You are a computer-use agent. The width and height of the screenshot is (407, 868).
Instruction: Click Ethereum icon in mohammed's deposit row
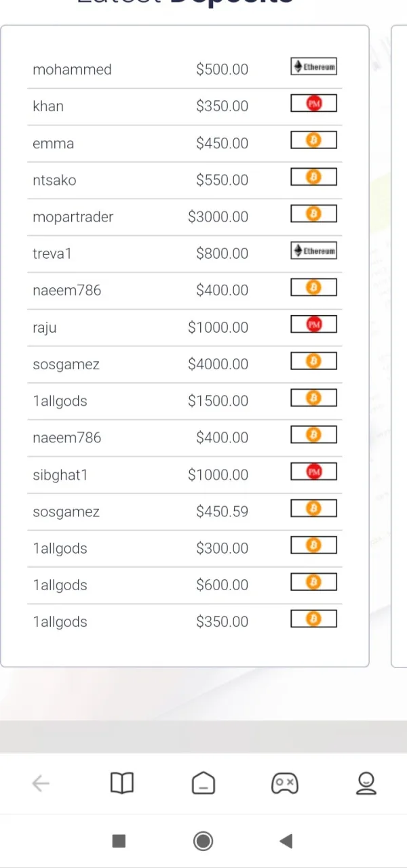(x=313, y=66)
